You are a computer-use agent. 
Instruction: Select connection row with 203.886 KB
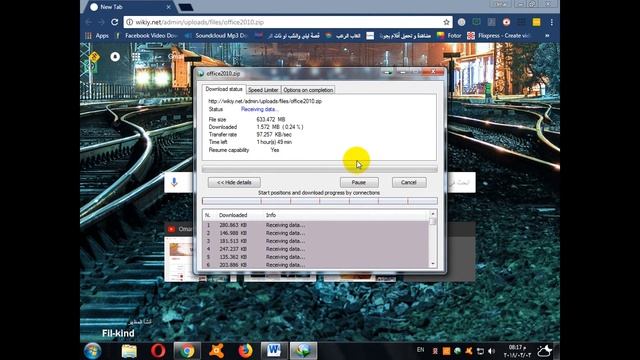pos(316,264)
